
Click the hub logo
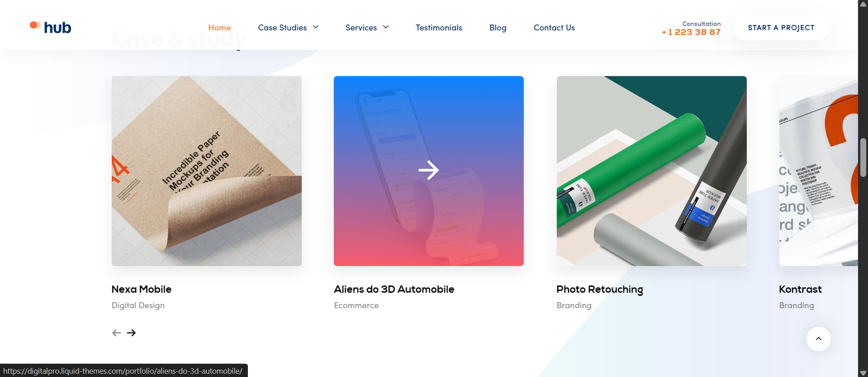click(50, 27)
